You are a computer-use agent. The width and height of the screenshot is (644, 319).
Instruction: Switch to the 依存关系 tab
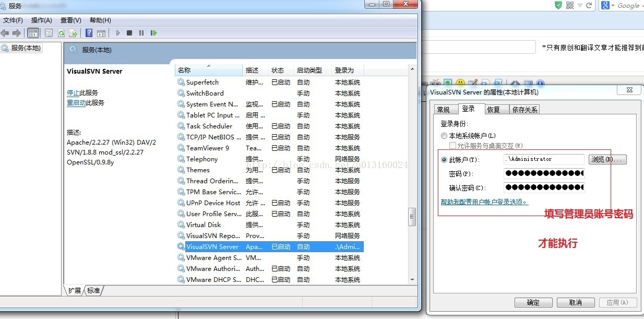click(x=525, y=110)
